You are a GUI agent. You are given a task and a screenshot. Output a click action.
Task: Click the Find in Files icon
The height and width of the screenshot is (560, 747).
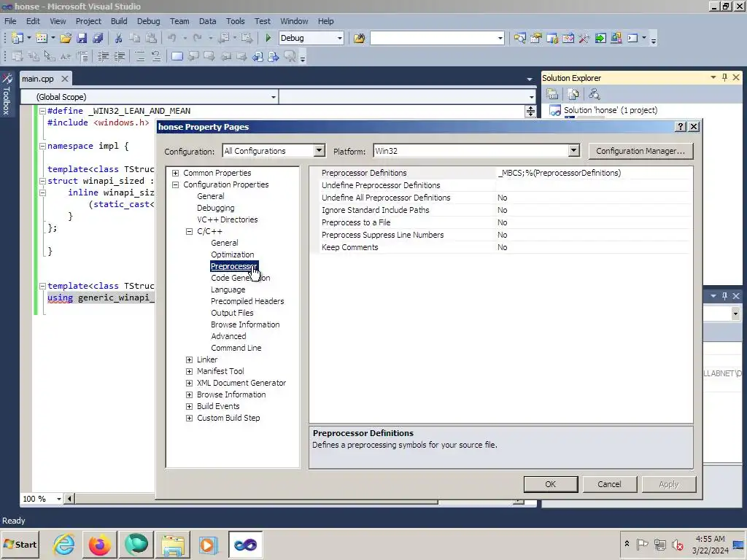[359, 38]
